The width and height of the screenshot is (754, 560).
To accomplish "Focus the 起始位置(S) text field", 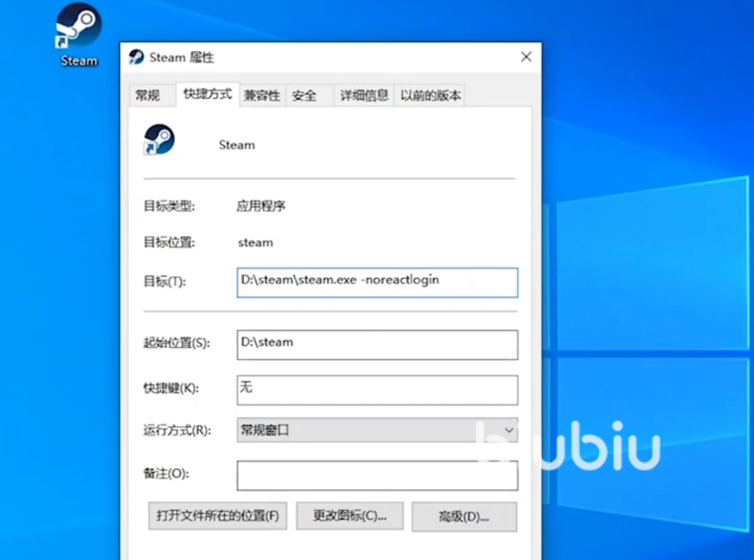I will 377,345.
